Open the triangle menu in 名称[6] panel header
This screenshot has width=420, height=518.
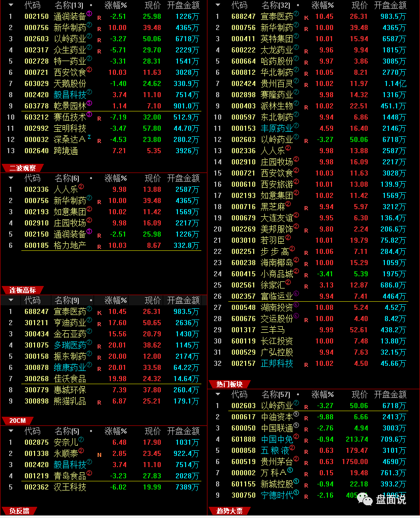click(11, 179)
